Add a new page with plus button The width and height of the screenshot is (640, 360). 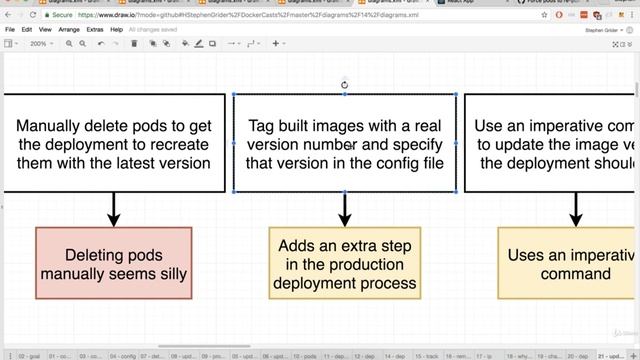coord(633,356)
